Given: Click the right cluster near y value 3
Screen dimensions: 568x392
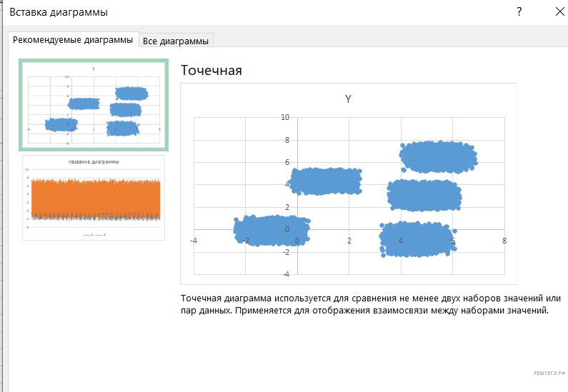Looking at the screenshot, I should point(424,195).
